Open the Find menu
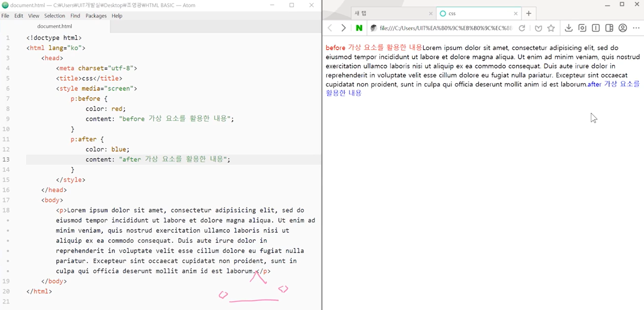 tap(75, 16)
